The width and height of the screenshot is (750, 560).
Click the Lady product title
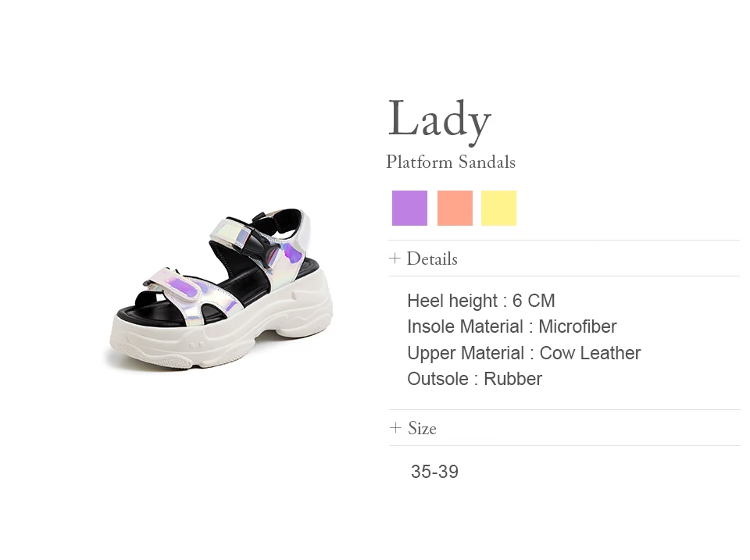(x=439, y=120)
